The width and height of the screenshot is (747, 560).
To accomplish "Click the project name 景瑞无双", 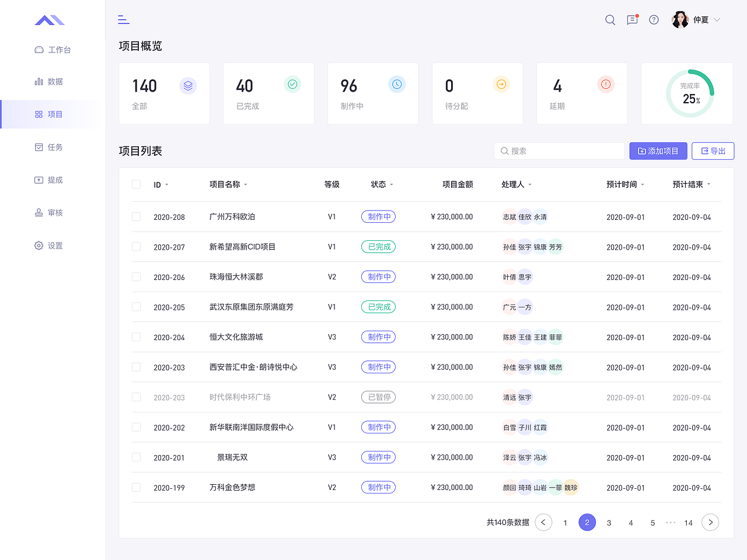I will pos(232,457).
